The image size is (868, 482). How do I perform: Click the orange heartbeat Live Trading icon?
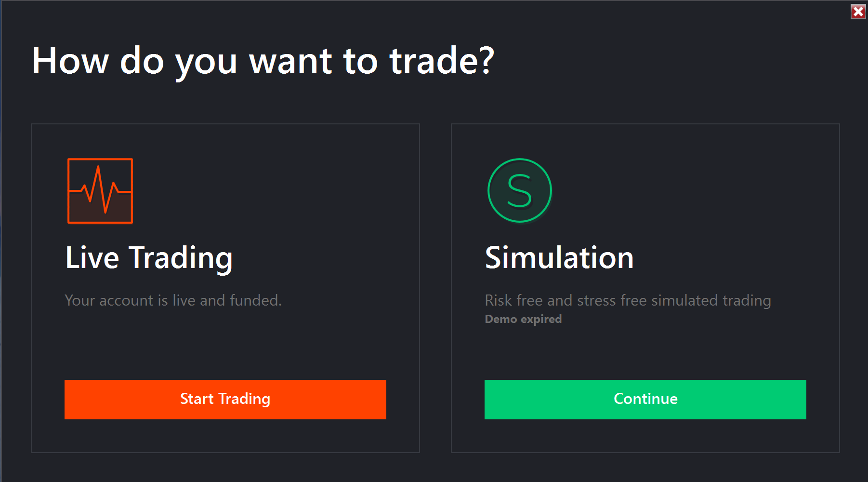click(x=100, y=191)
